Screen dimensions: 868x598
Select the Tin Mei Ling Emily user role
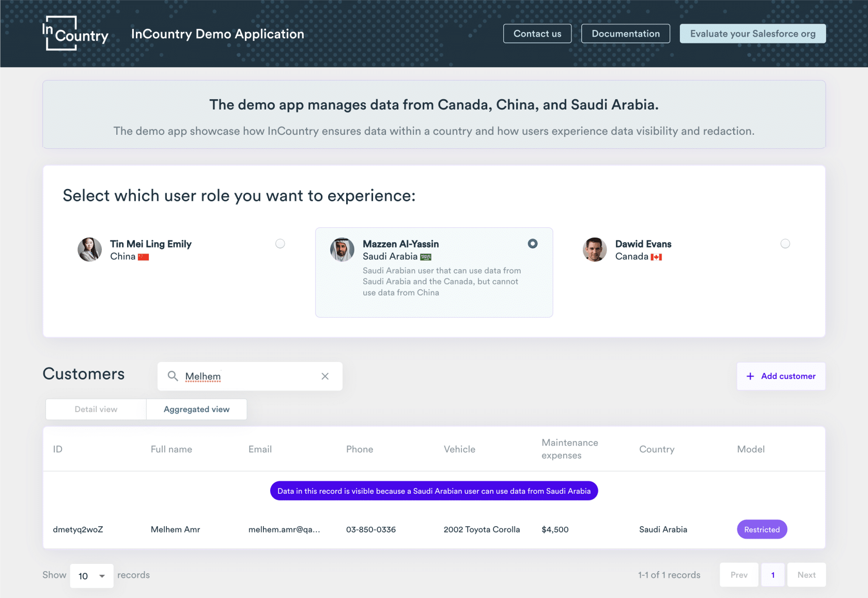[280, 243]
